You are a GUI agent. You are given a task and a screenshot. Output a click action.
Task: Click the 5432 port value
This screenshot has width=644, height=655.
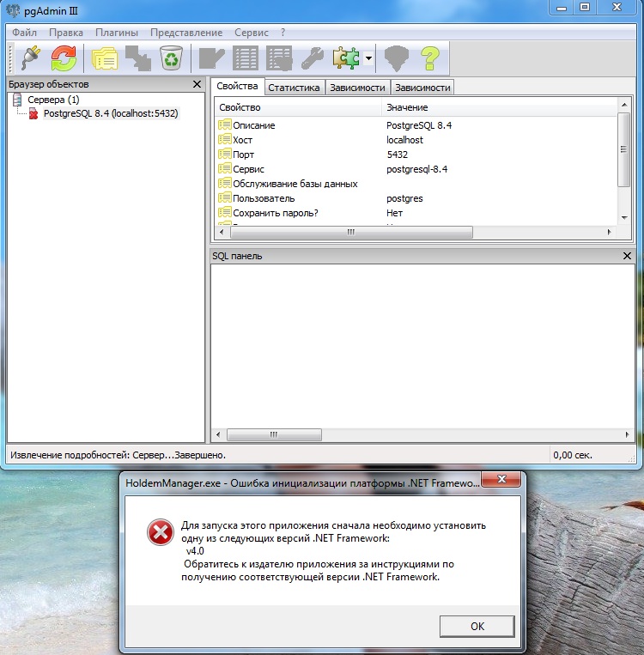[x=397, y=155]
